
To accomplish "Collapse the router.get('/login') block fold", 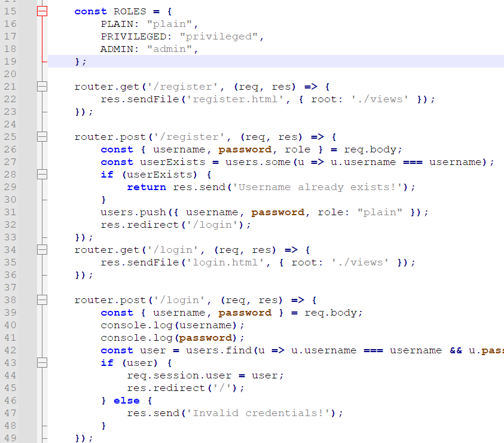I will [42, 250].
